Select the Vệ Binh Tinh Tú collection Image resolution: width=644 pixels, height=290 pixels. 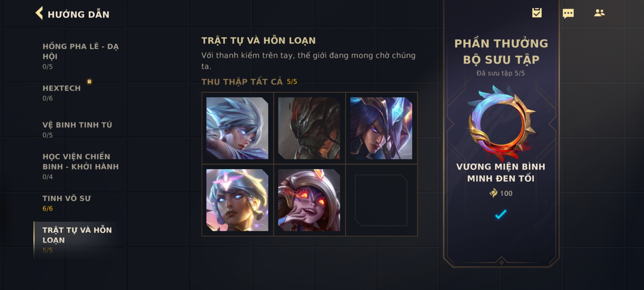pyautogui.click(x=80, y=130)
